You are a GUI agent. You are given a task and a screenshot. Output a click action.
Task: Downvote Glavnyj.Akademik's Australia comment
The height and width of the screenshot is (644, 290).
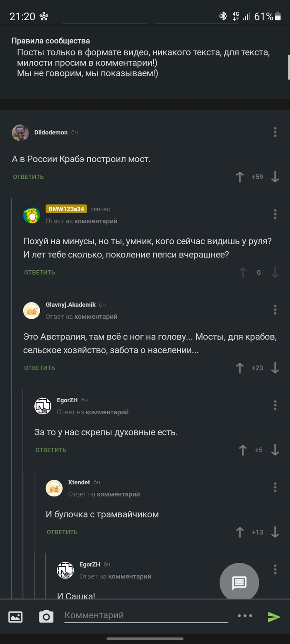(275, 368)
